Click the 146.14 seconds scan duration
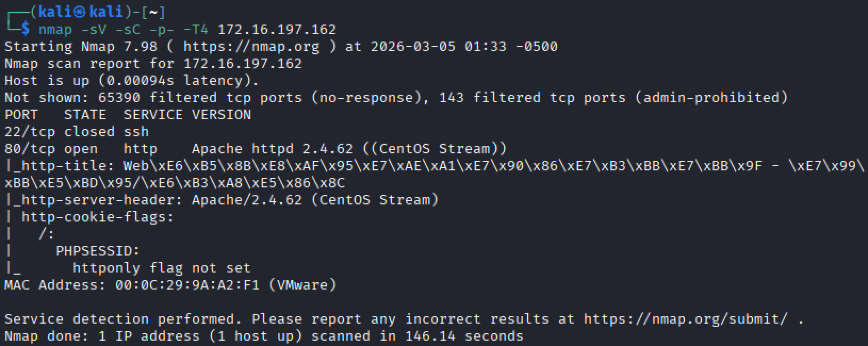 click(464, 336)
